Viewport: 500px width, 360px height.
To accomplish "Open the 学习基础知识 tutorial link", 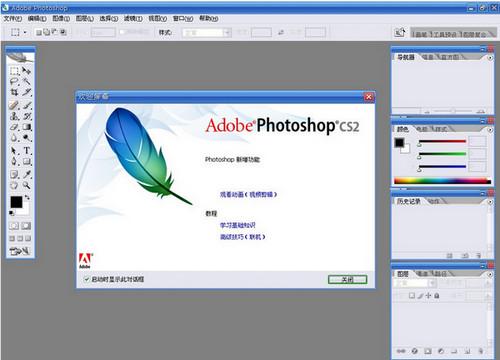I will tap(238, 225).
